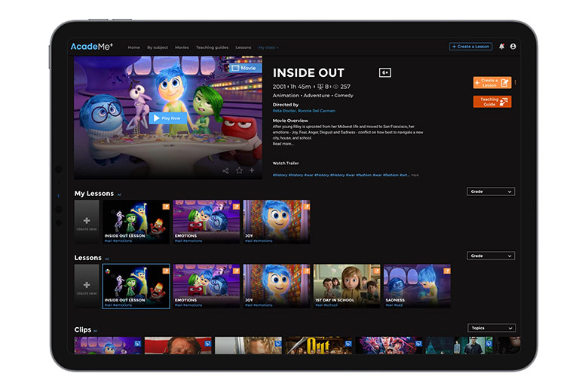Click clip icon on first Inside Out clip
588x392 pixels.
pos(138,343)
